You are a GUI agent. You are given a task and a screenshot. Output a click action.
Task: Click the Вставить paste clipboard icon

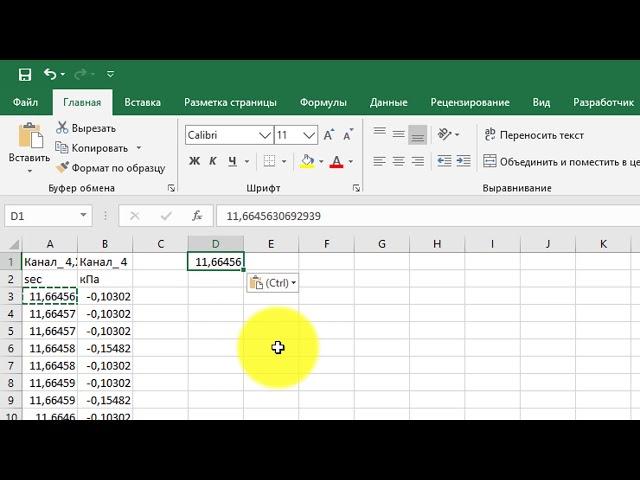click(x=30, y=135)
